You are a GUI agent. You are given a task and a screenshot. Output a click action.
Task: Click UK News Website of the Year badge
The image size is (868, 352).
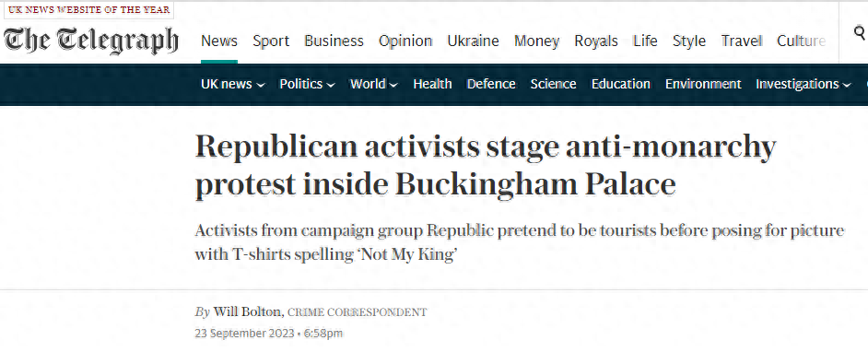tap(89, 10)
